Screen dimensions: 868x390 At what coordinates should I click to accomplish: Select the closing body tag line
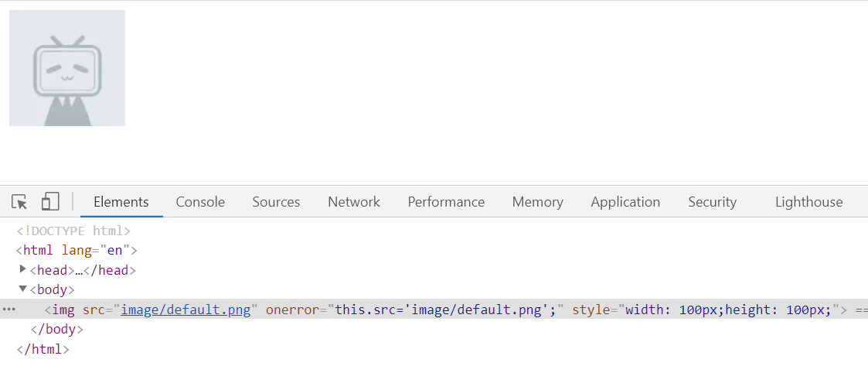click(57, 329)
